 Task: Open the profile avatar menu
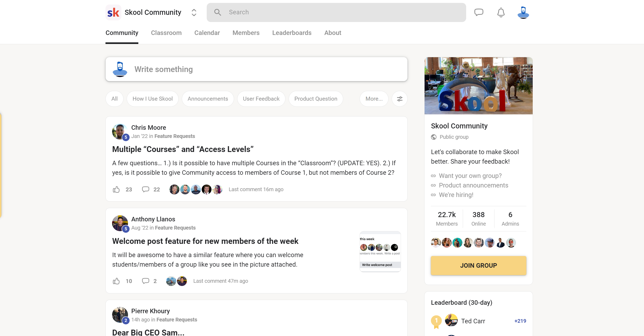click(523, 12)
